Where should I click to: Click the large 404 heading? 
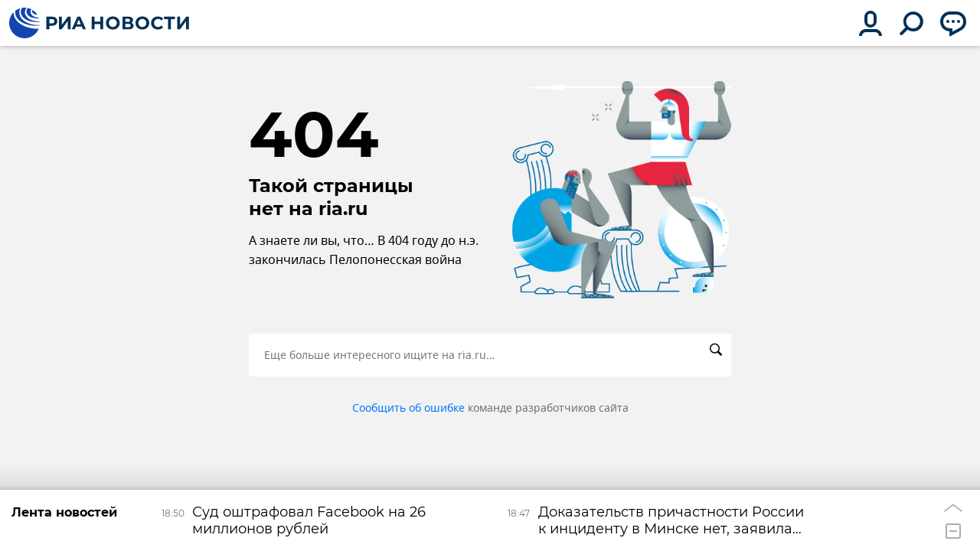(x=314, y=135)
